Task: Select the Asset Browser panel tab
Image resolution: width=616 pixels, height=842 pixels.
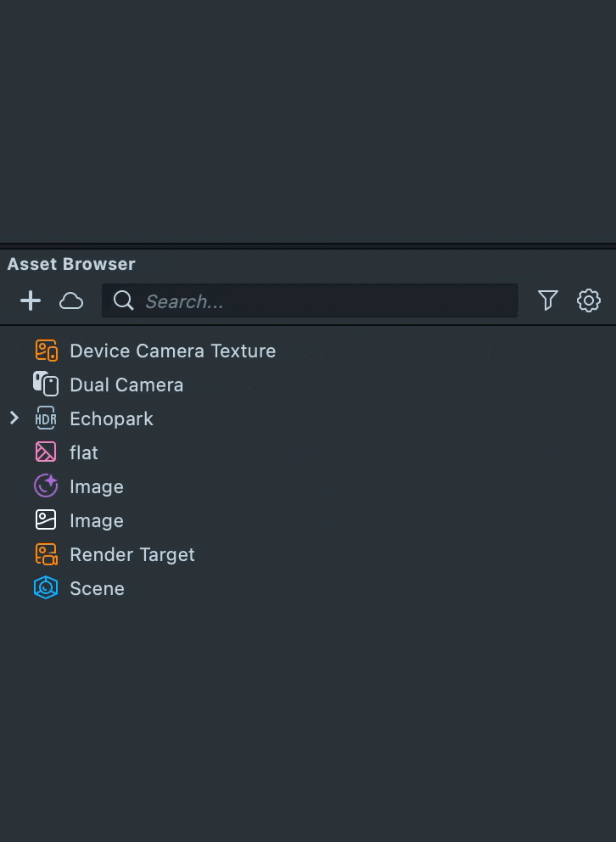Action: (x=71, y=264)
